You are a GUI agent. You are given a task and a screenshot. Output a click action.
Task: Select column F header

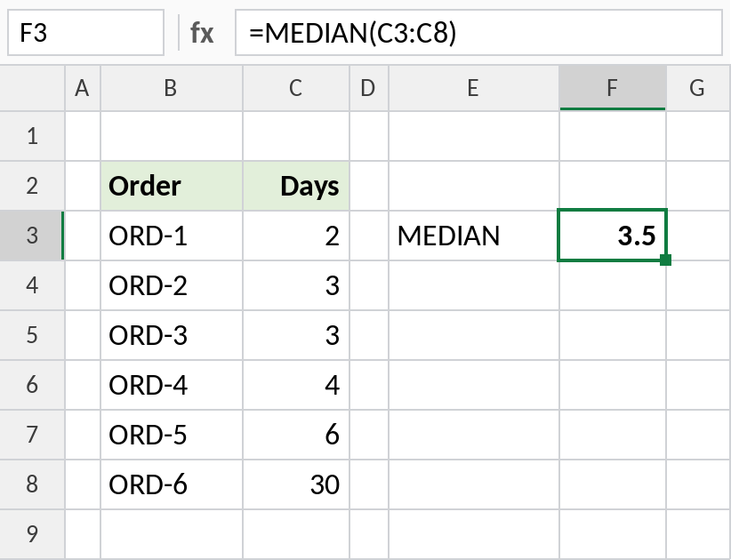click(613, 88)
